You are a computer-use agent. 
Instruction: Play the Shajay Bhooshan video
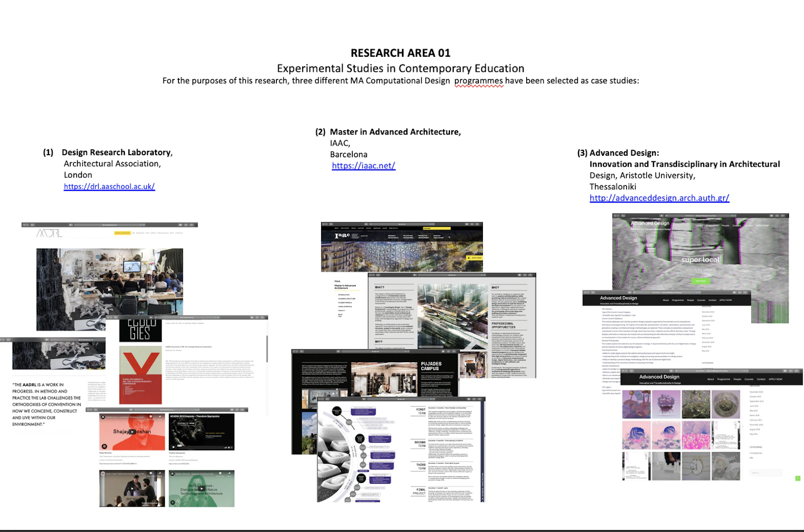click(x=132, y=432)
